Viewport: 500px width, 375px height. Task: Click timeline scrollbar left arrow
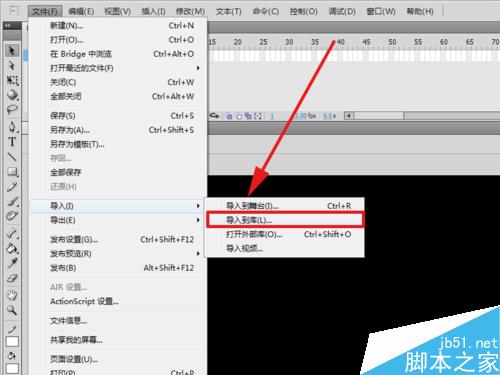coord(349,116)
